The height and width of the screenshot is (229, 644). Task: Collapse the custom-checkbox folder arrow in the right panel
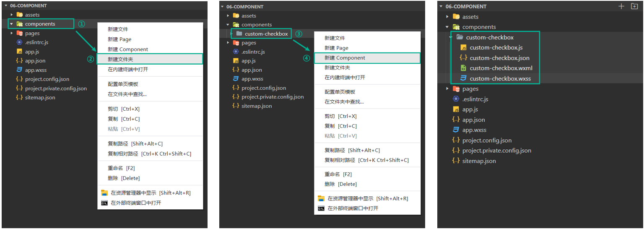click(x=451, y=37)
